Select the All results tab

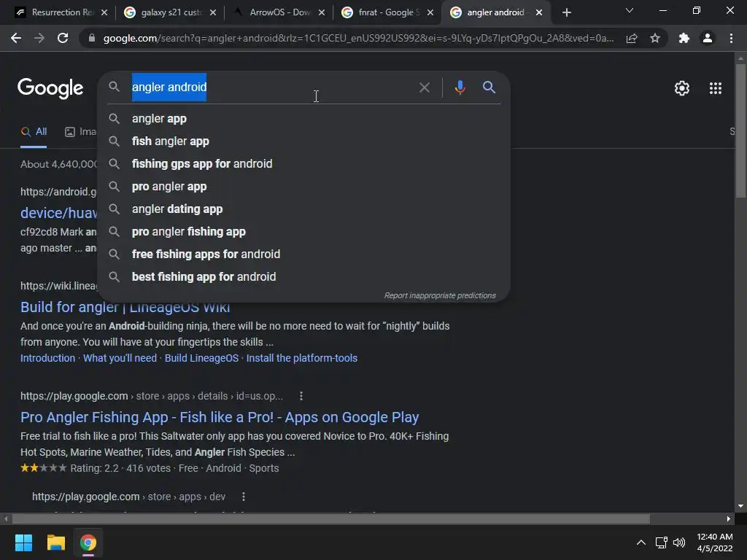pyautogui.click(x=34, y=132)
